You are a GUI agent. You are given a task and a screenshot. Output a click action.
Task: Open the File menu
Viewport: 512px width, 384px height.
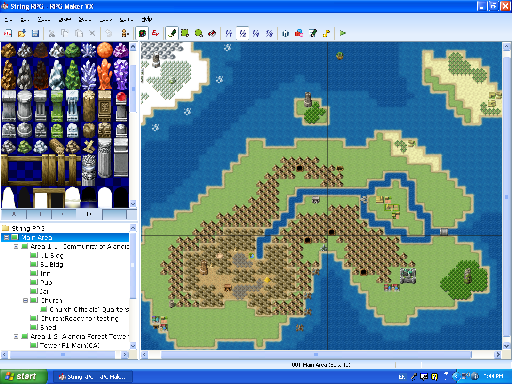click(x=8, y=20)
